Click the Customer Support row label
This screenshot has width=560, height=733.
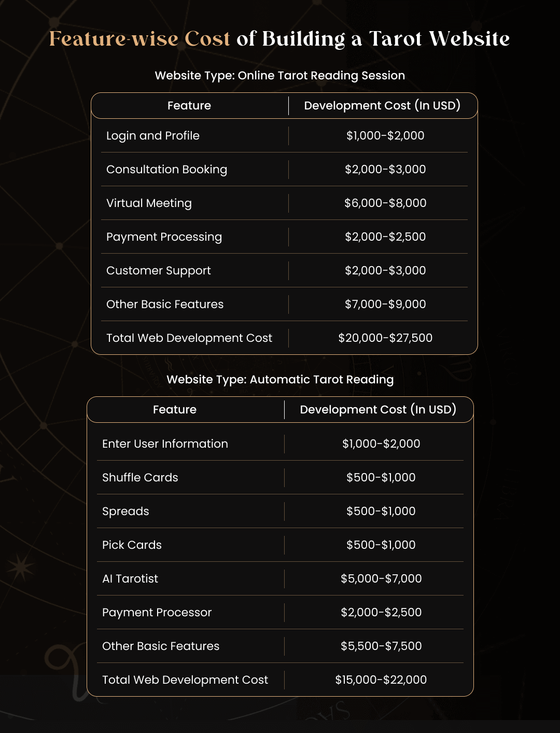coord(159,271)
